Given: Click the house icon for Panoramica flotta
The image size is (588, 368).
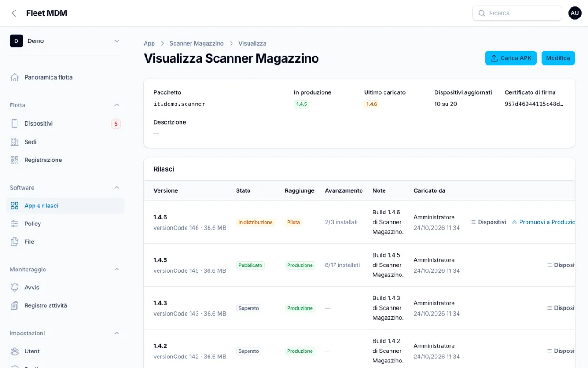Looking at the screenshot, I should (x=15, y=77).
